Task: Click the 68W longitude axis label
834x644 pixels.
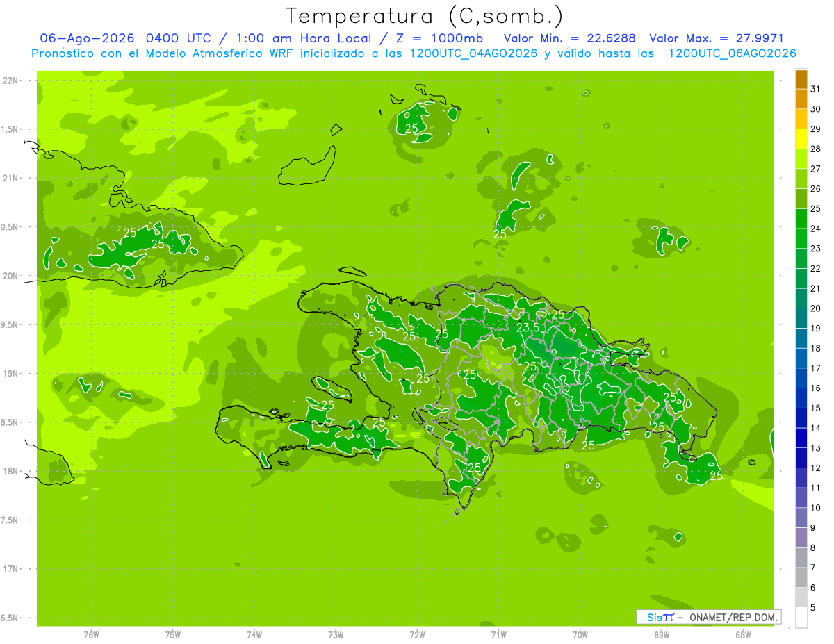Action: click(743, 635)
